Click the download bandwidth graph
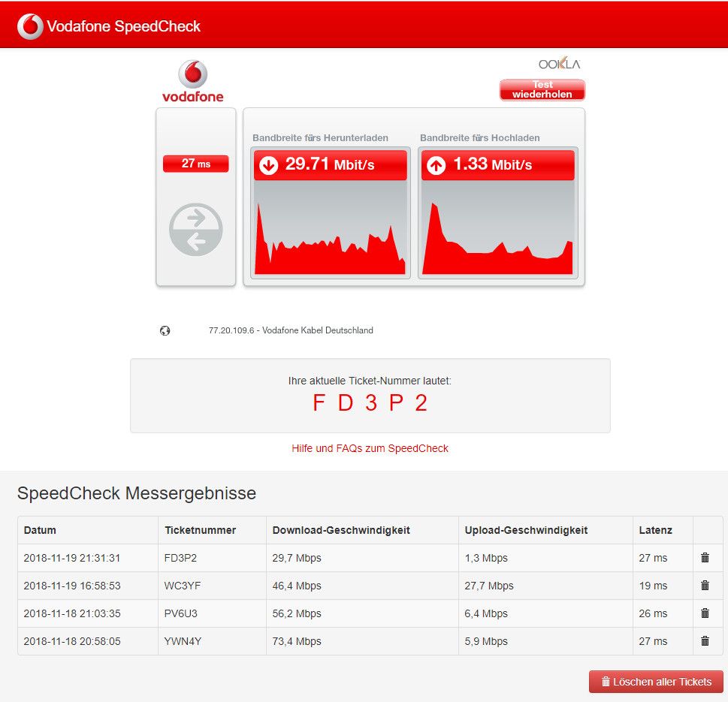The image size is (728, 702). pos(330,227)
